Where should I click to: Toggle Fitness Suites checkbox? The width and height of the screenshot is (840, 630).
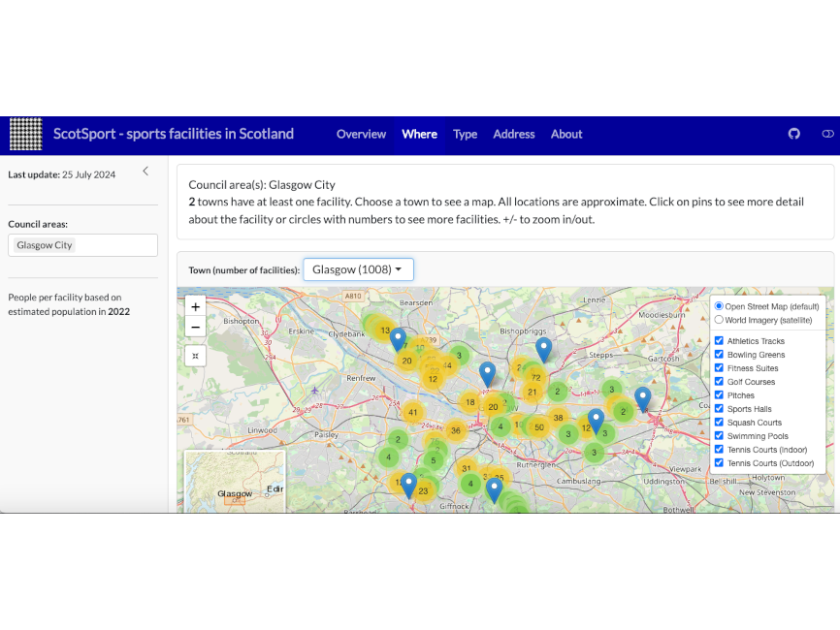coord(719,367)
